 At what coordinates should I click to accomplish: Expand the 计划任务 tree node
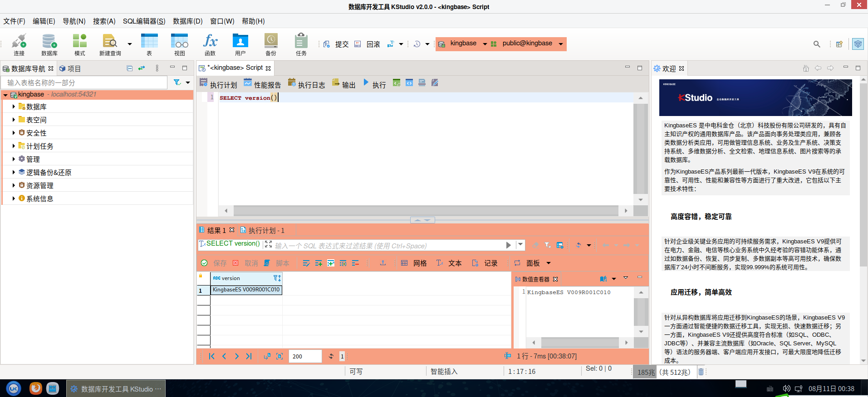(14, 146)
